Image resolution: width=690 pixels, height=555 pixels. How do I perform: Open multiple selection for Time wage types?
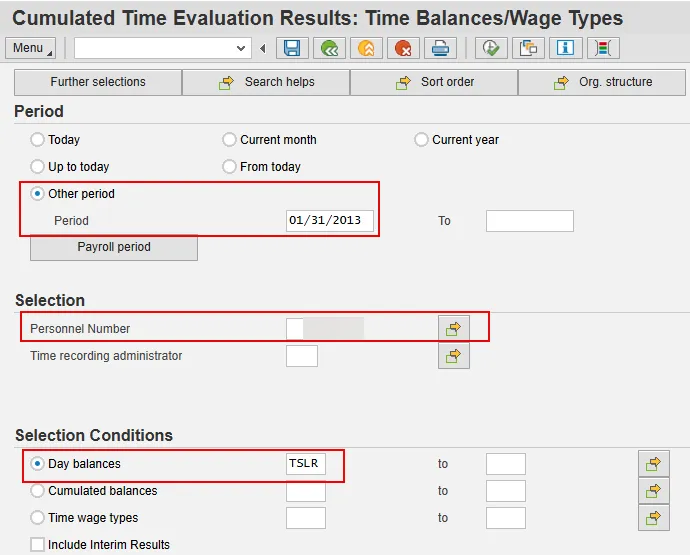[653, 518]
